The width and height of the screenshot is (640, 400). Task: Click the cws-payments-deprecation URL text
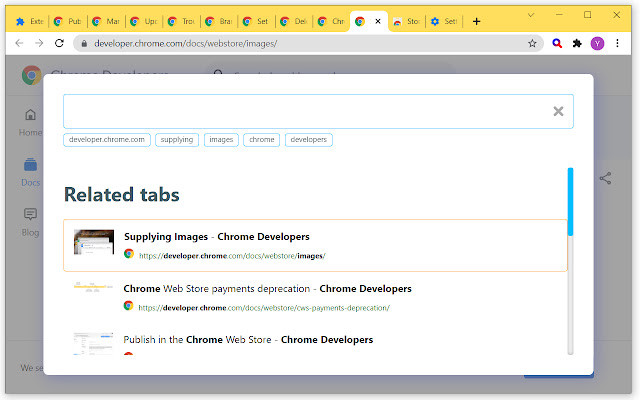(264, 308)
